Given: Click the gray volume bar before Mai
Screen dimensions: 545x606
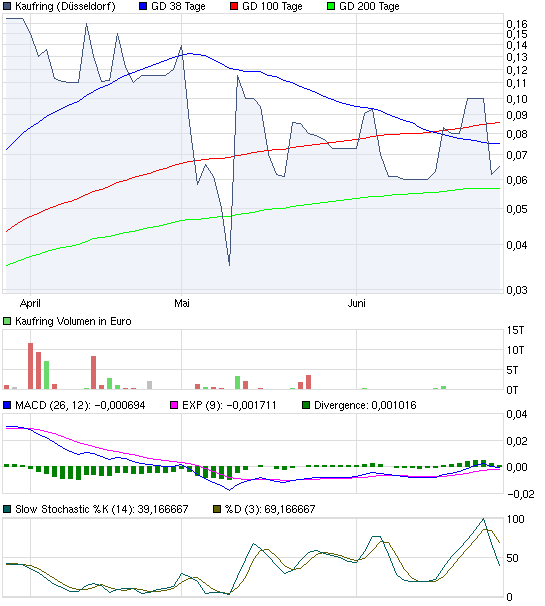Looking at the screenshot, I should [150, 385].
